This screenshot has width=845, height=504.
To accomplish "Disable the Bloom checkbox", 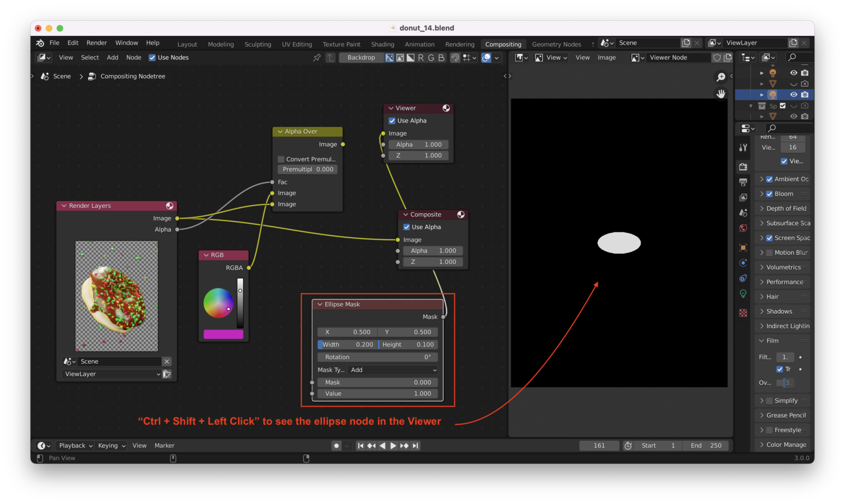I will pyautogui.click(x=769, y=193).
